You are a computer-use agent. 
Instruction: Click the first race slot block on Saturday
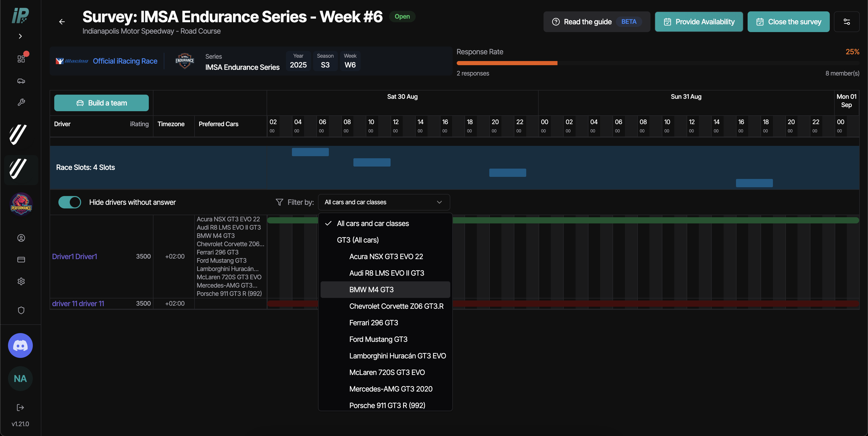(x=310, y=152)
